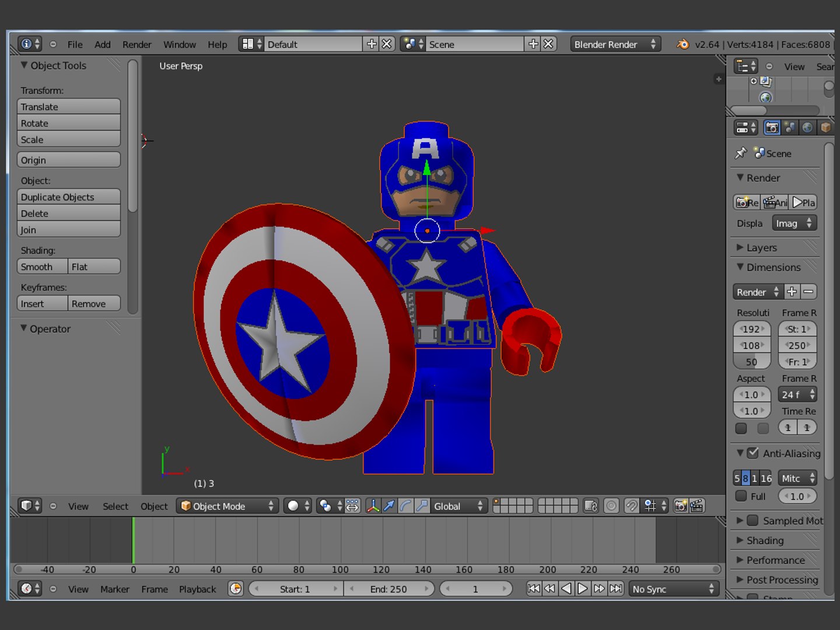Play the animation forward
The height and width of the screenshot is (630, 840).
click(582, 589)
